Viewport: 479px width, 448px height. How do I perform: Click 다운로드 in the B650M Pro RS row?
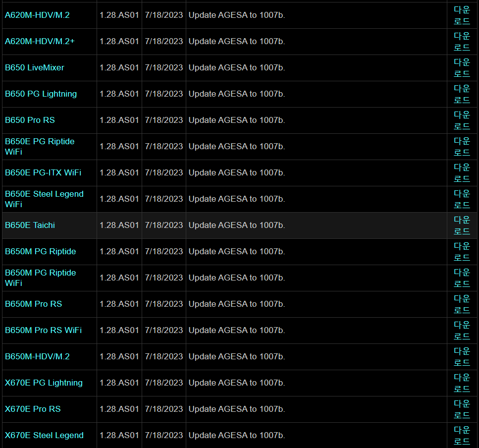click(462, 304)
